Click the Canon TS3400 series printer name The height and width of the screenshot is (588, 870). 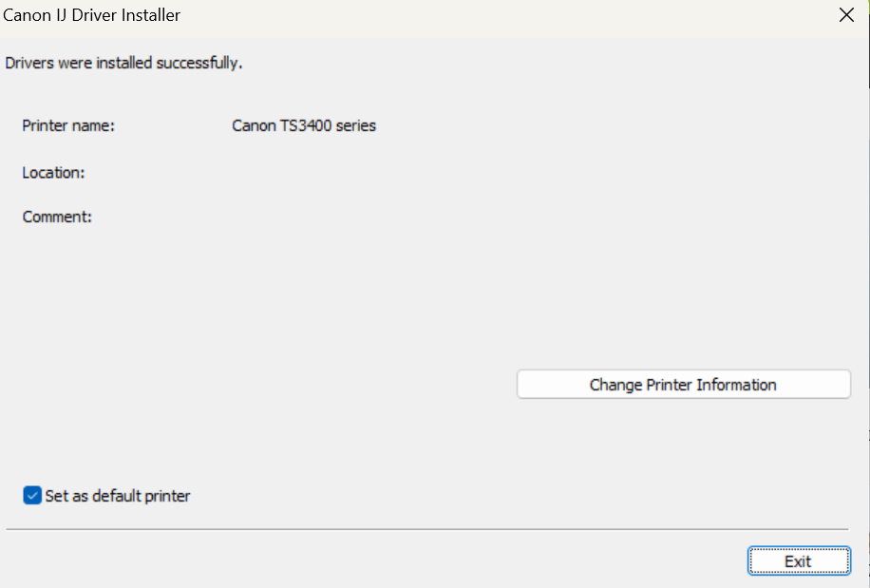(304, 125)
